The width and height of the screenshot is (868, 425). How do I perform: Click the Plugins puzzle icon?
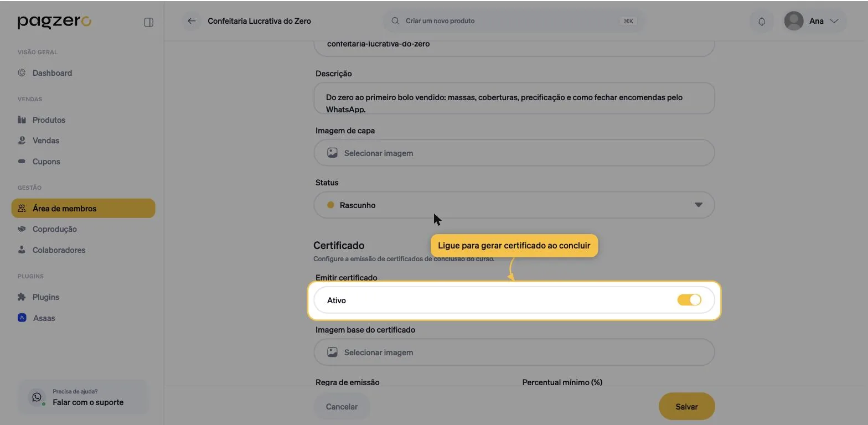[22, 297]
